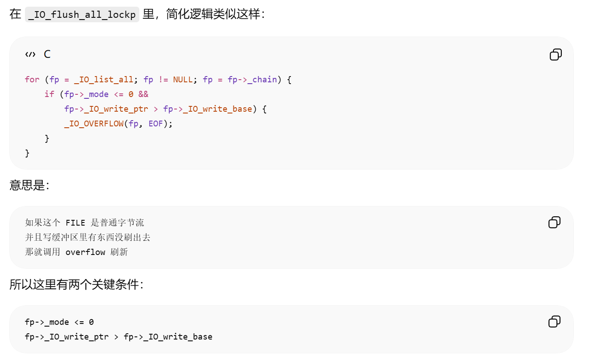Click the last block's _IO_write_ptr condition line
Viewport: 597px width, 364px height.
coord(118,337)
